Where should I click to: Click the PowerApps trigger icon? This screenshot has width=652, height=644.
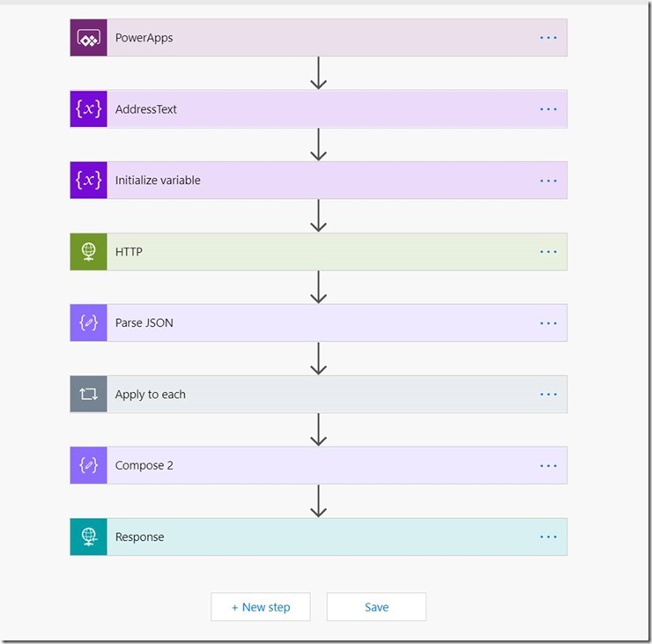pyautogui.click(x=88, y=38)
